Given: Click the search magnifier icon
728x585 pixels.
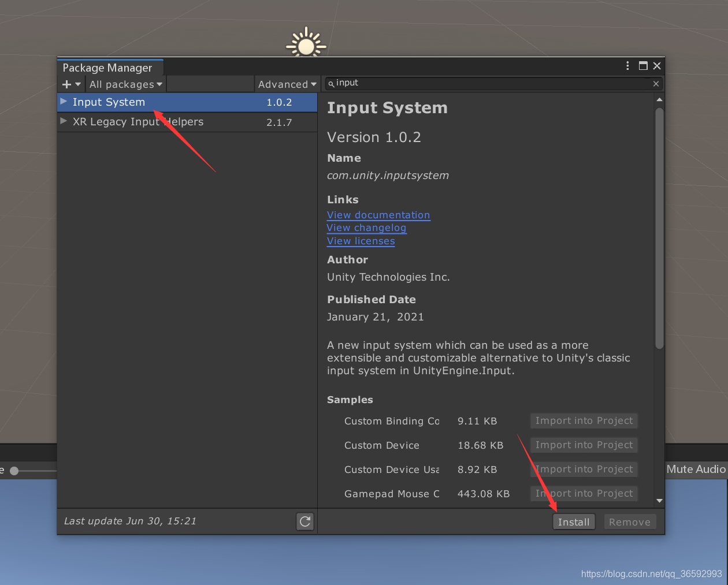Looking at the screenshot, I should pos(331,84).
